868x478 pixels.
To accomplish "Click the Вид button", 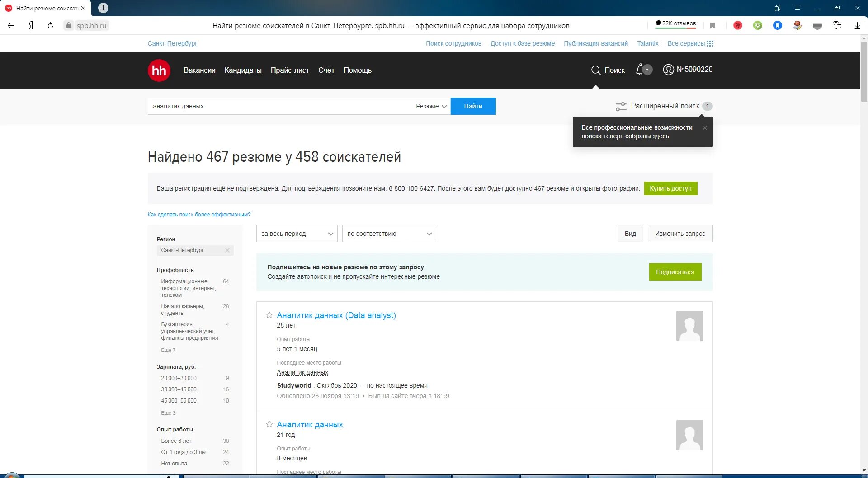I will [630, 234].
